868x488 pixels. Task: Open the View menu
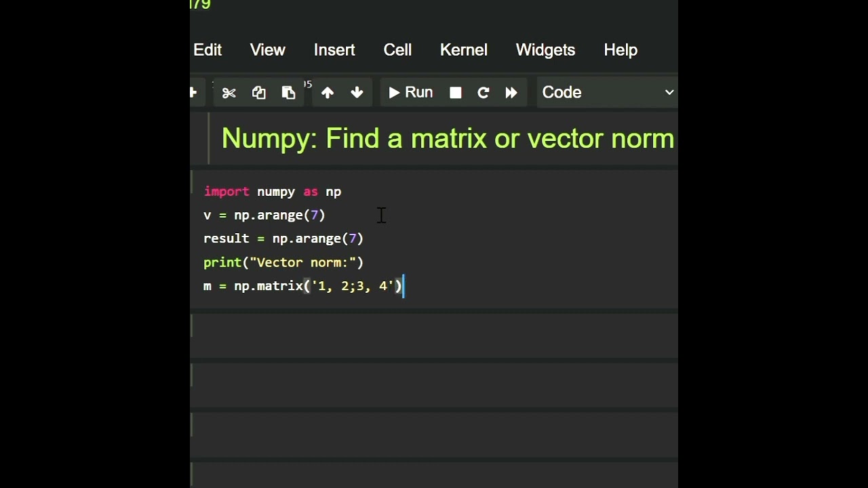pyautogui.click(x=268, y=50)
